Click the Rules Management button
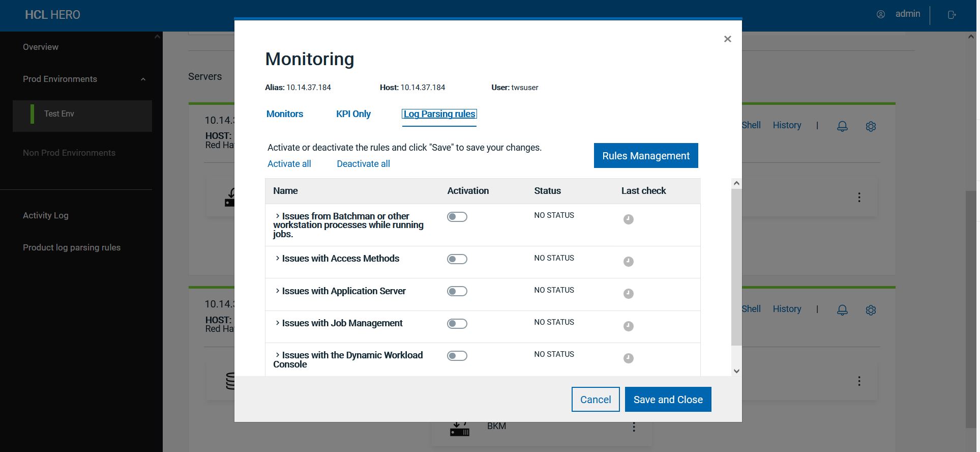The width and height of the screenshot is (980, 452). (x=645, y=156)
